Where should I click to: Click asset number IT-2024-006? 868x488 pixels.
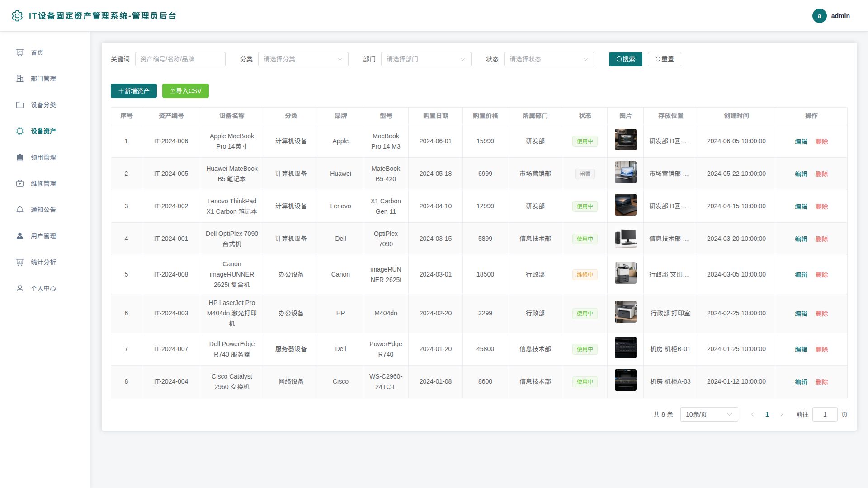[x=171, y=141]
